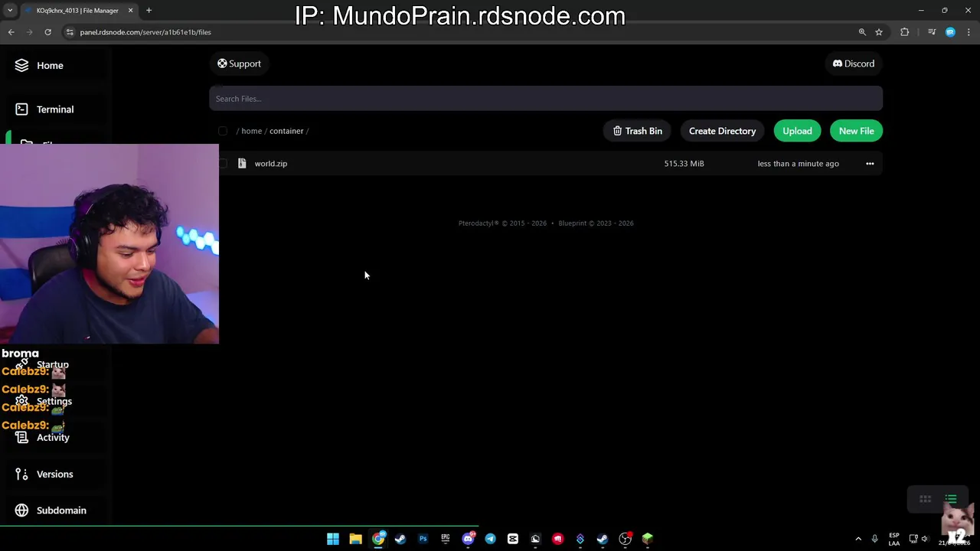Open the Terminal icon in the sidebar

(x=21, y=109)
